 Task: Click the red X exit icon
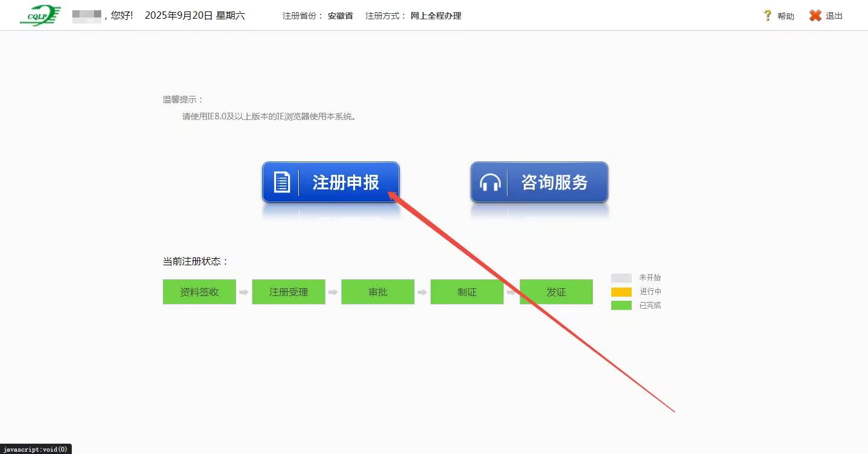click(x=815, y=16)
